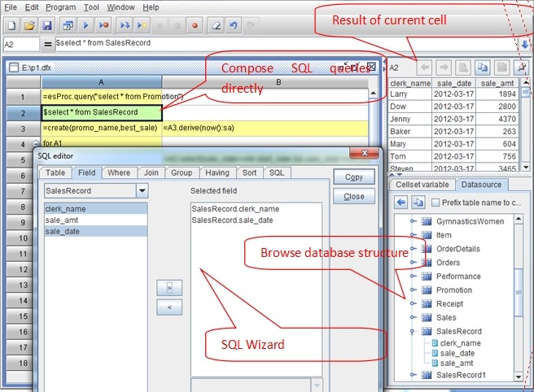Collapse the SalesRecord tree node
This screenshot has width=534, height=392.
point(413,331)
